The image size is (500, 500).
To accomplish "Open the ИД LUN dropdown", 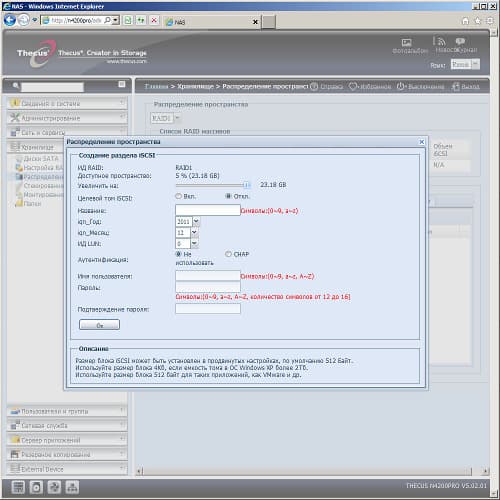I will point(194,243).
